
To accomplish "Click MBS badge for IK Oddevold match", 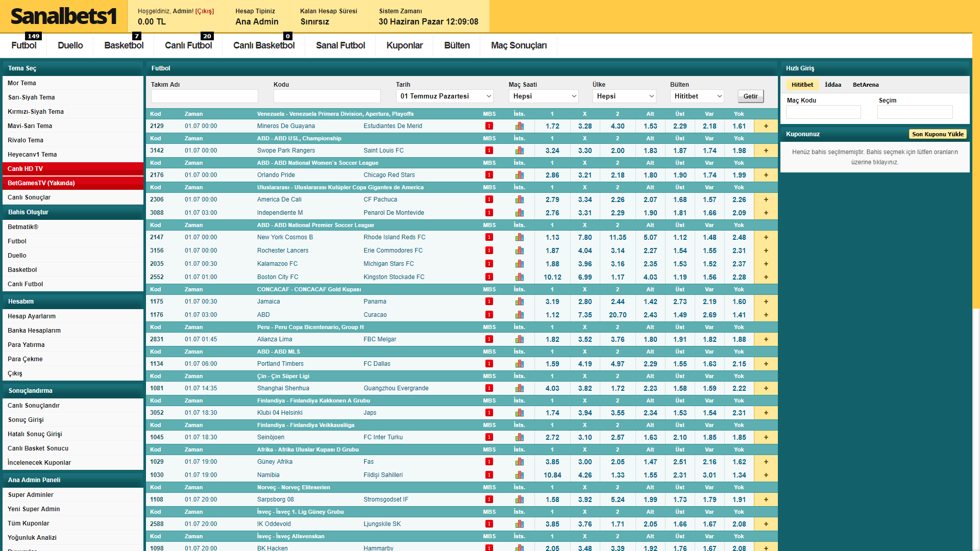I will coord(489,524).
